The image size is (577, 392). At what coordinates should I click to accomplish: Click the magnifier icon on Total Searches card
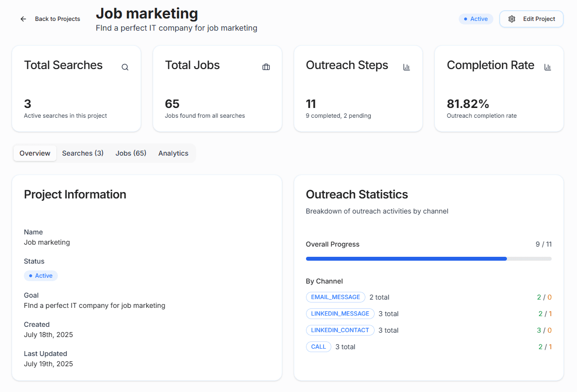tap(125, 67)
